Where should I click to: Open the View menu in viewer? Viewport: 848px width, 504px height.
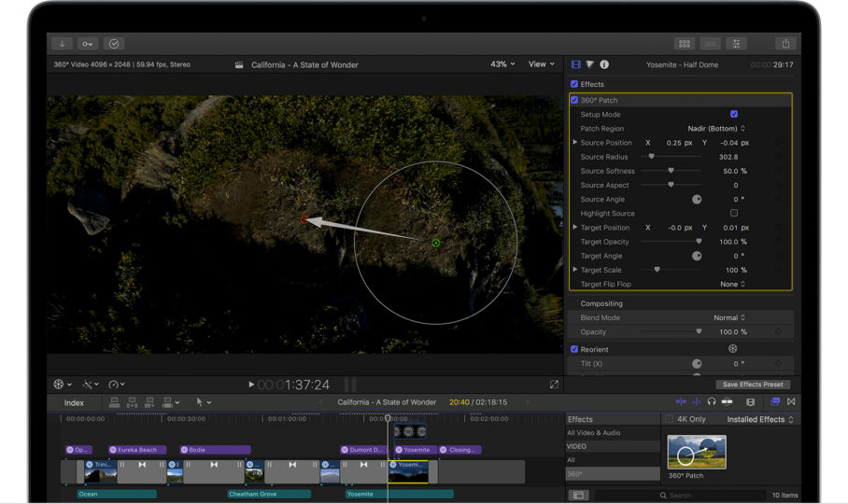541,64
